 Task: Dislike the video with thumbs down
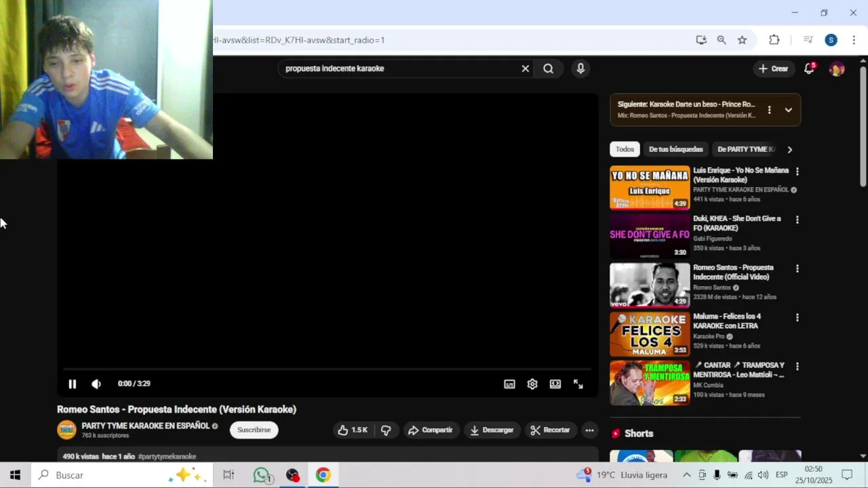386,430
